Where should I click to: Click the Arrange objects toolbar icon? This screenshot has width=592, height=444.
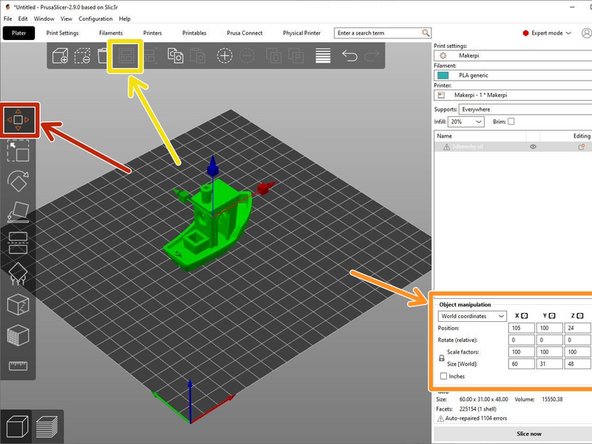(125, 56)
